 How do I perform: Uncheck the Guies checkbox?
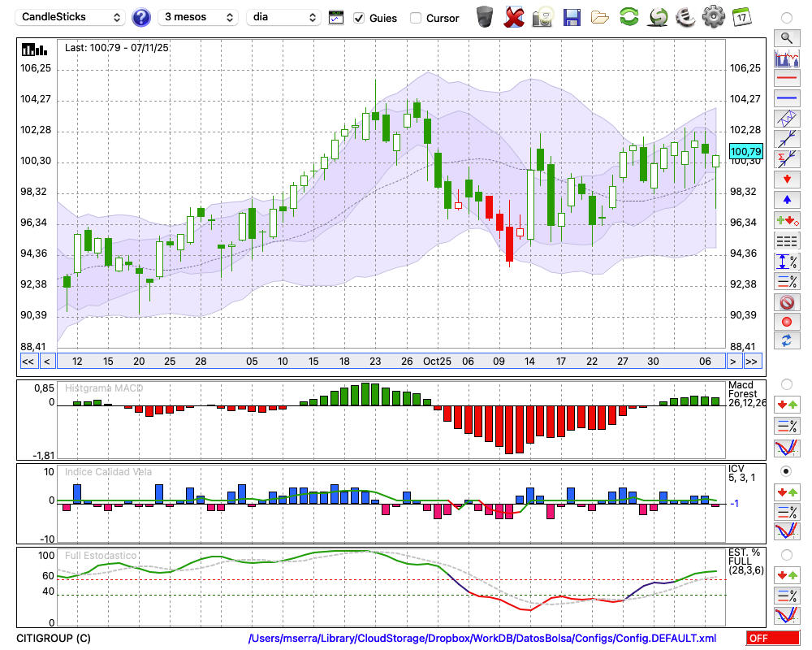tap(359, 18)
